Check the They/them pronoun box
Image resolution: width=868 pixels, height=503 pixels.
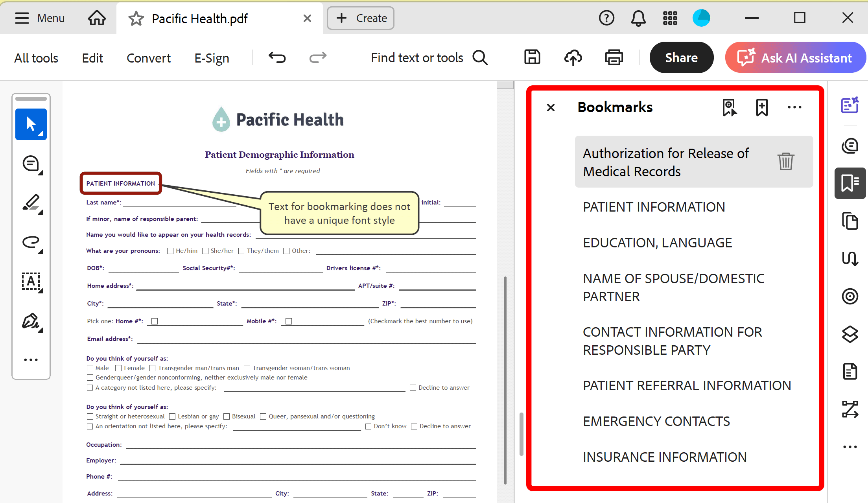241,251
